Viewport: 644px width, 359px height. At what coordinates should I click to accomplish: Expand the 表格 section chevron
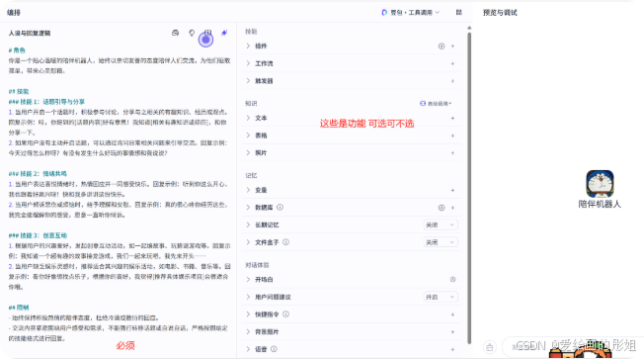point(248,135)
